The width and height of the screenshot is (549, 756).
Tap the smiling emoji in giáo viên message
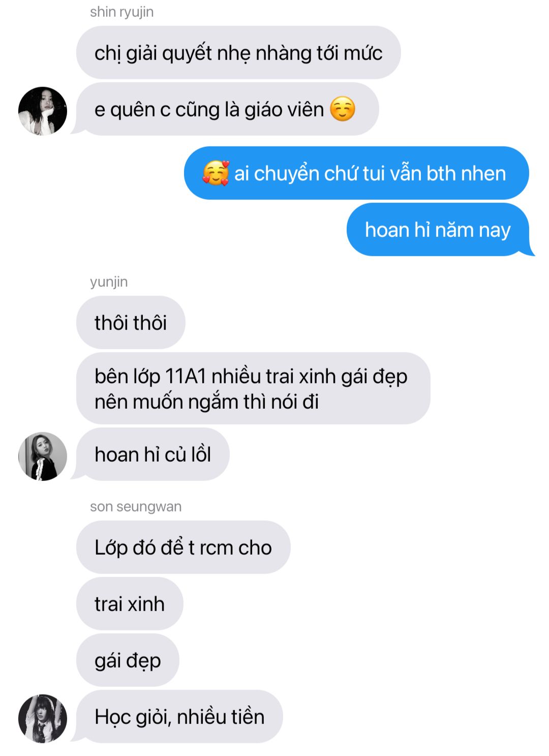(343, 109)
